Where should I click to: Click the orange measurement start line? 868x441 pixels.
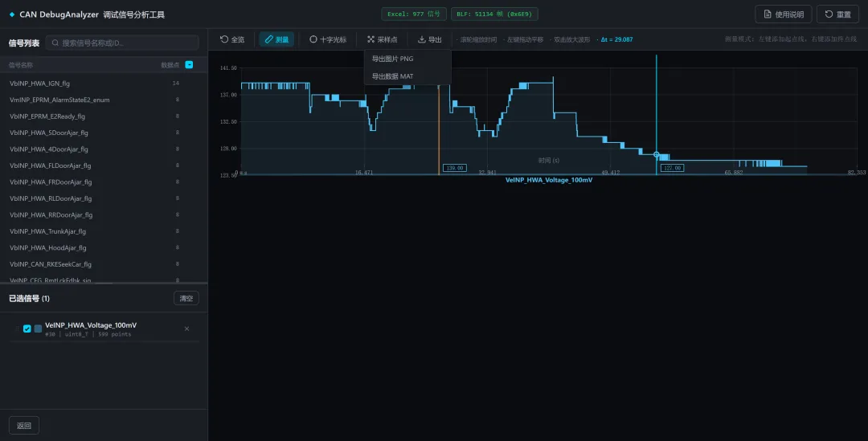(x=439, y=129)
